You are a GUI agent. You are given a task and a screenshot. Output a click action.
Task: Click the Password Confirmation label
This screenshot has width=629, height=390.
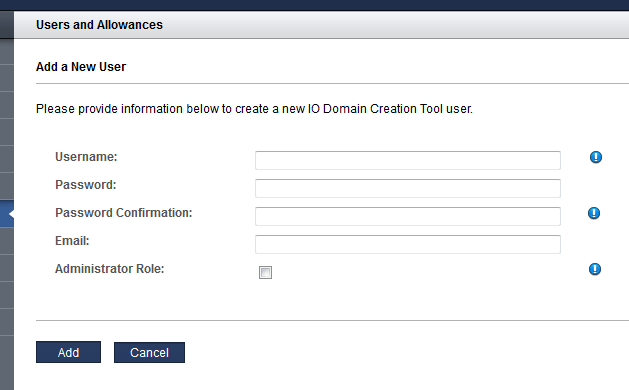click(124, 213)
